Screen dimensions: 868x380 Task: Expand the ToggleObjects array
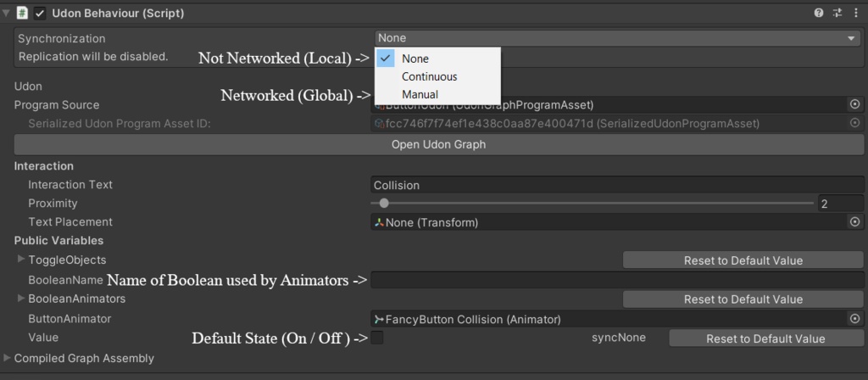pos(21,259)
